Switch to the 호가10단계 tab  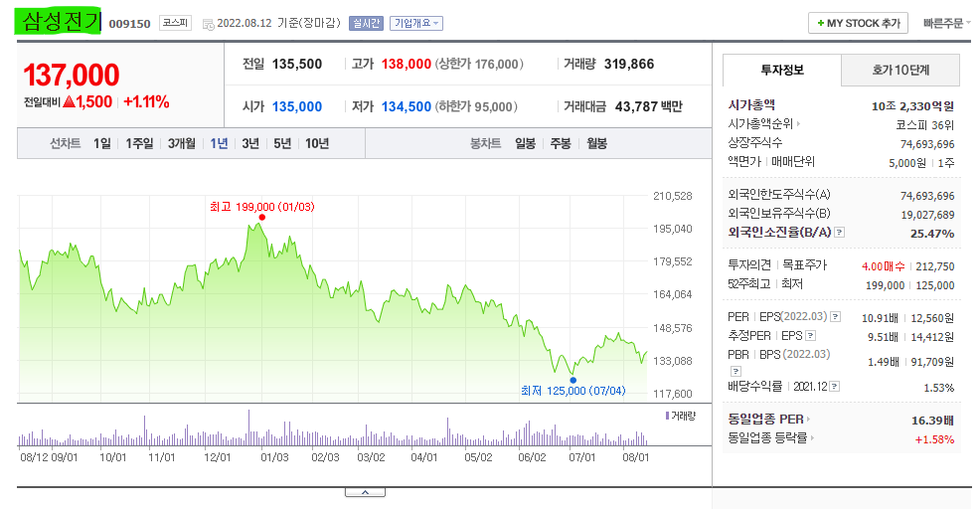coord(900,70)
